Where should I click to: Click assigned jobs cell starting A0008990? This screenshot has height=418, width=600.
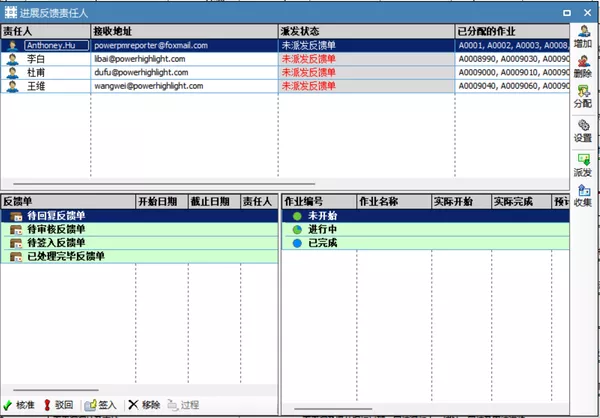512,59
